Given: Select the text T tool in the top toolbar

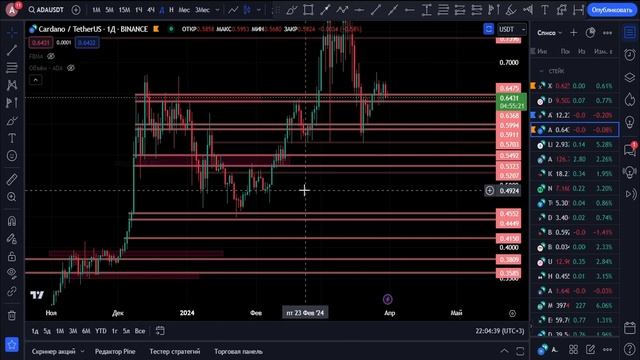Looking at the screenshot, I should [545, 10].
